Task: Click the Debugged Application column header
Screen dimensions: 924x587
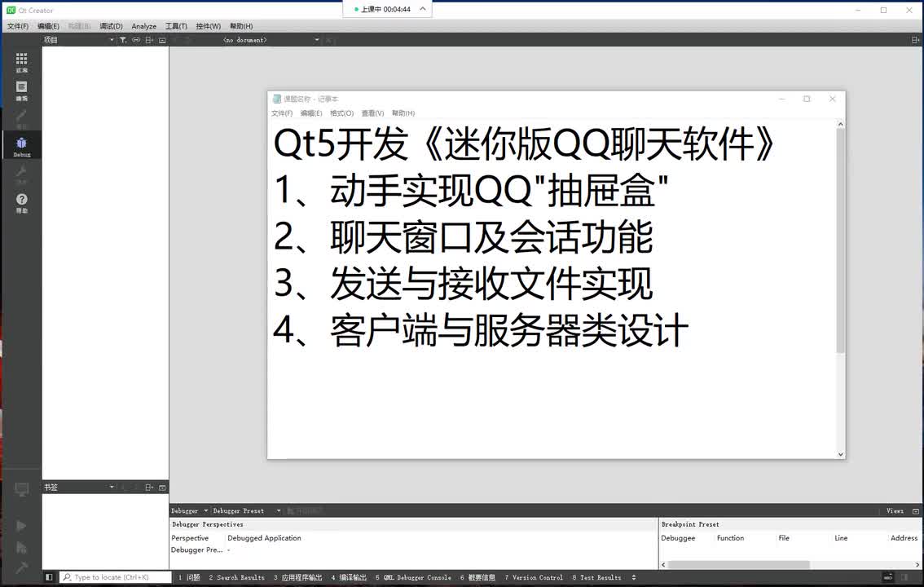Action: pyautogui.click(x=264, y=538)
